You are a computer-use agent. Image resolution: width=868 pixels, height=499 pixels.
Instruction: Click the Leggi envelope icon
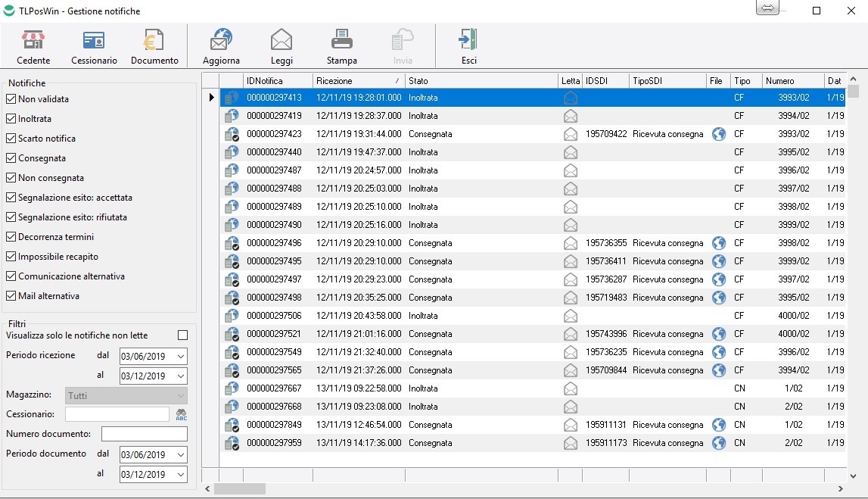[282, 41]
